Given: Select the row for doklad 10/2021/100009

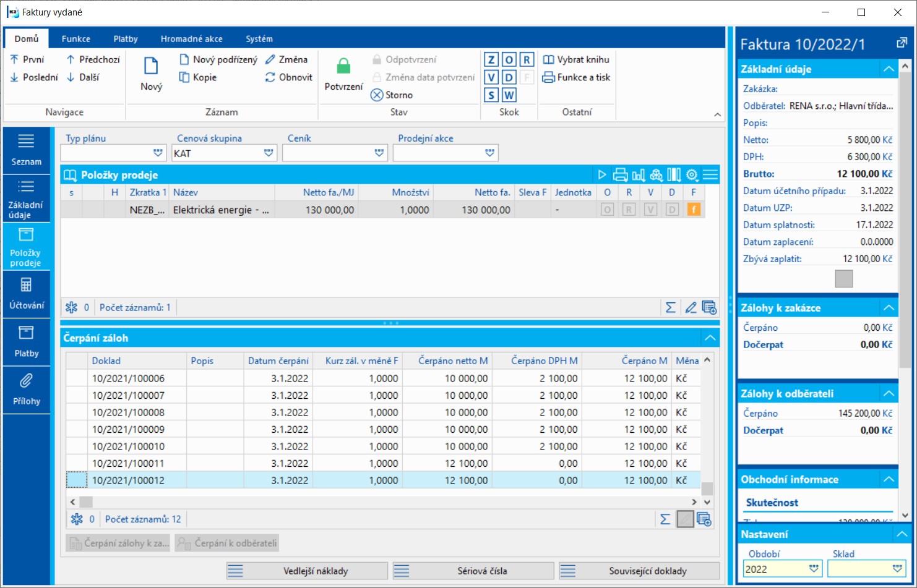Looking at the screenshot, I should 384,429.
